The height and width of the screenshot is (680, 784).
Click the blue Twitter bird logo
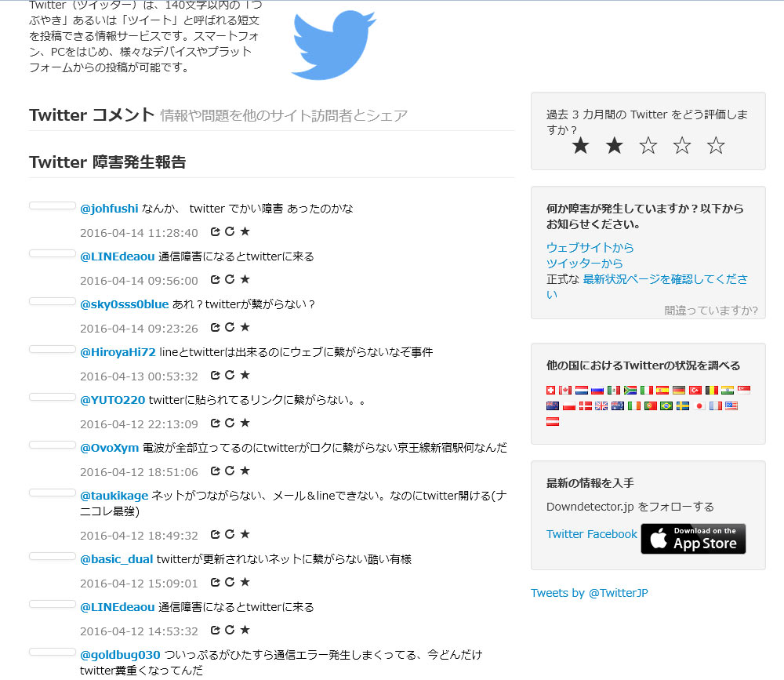point(333,45)
